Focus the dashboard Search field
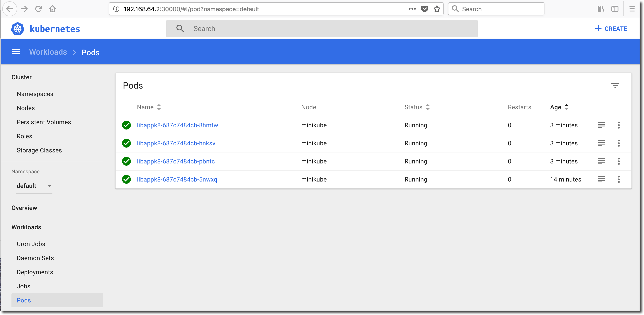 [322, 28]
